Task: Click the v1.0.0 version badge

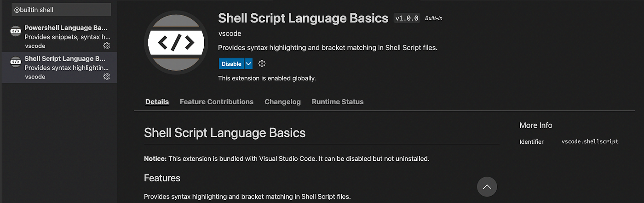Action: (407, 18)
